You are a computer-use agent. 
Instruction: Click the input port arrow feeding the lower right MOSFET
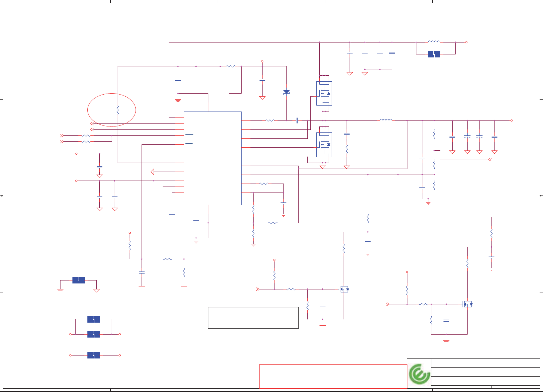387,304
